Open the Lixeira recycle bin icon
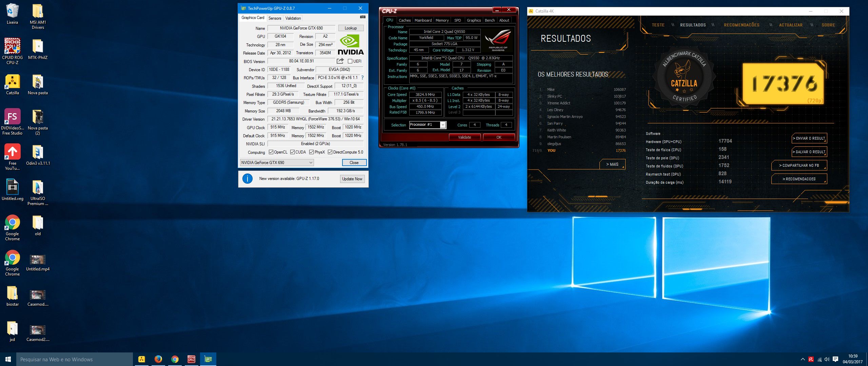This screenshot has width=868, height=366. tap(12, 14)
